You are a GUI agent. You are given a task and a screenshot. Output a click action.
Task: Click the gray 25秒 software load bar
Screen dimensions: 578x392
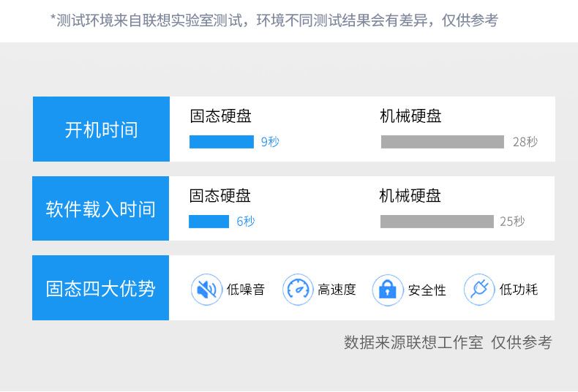[x=437, y=222]
